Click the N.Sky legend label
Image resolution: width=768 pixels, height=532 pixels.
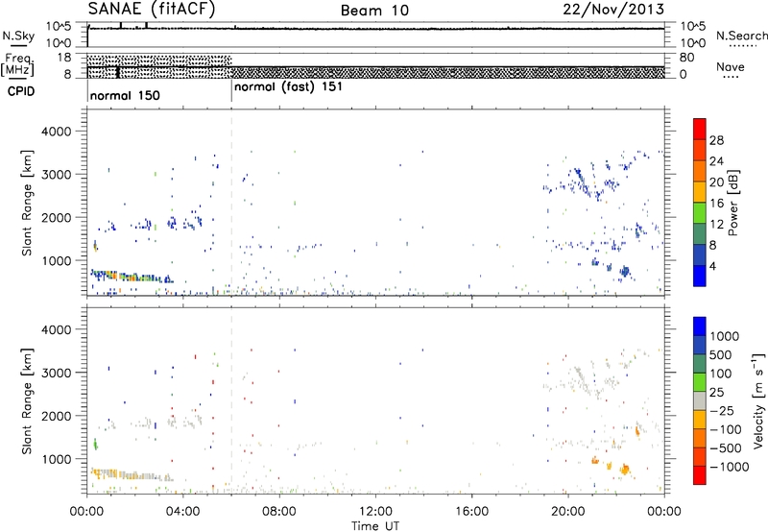pyautogui.click(x=18, y=36)
